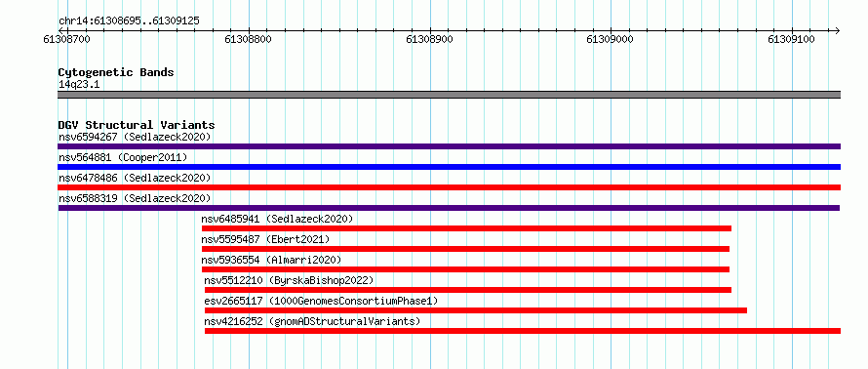868x369 pixels.
Task: Select the red nsv5595487 variant bar
Action: click(465, 249)
